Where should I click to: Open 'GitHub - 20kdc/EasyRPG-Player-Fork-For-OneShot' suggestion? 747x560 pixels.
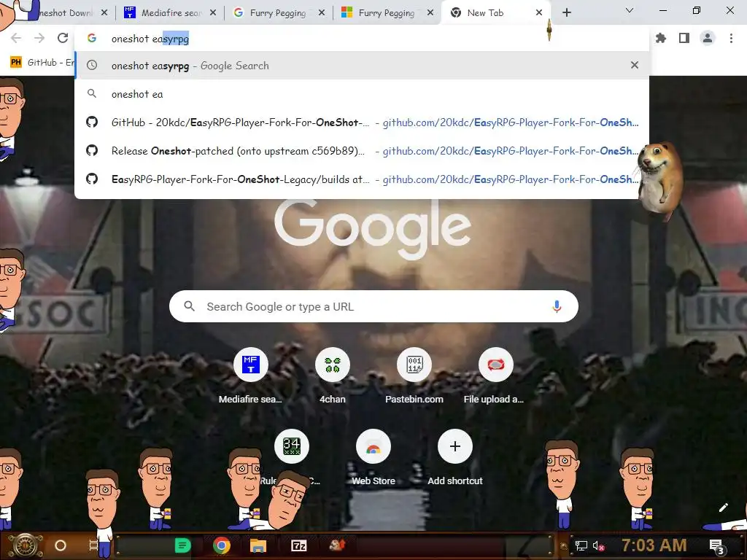362,122
